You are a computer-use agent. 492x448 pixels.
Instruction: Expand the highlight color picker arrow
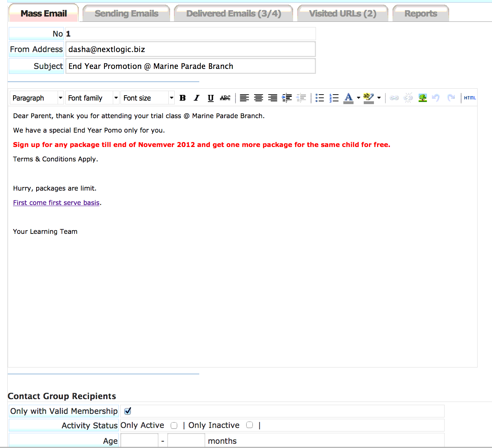click(379, 98)
